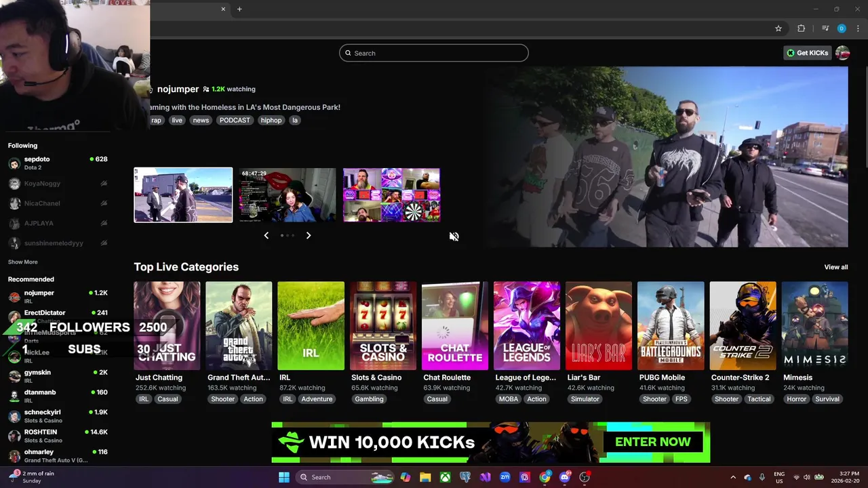Image resolution: width=868 pixels, height=488 pixels.
Task: Open the Chat Roulette category card
Action: (455, 326)
